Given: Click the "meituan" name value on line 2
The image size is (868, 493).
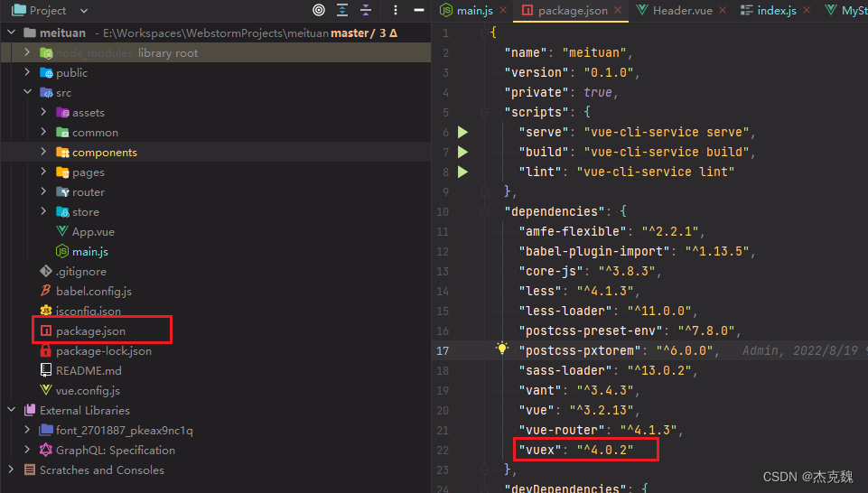Looking at the screenshot, I should [x=594, y=52].
